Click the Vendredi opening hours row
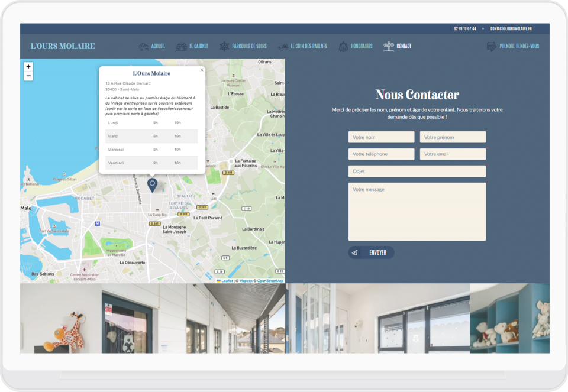The height and width of the screenshot is (392, 568). 151,163
